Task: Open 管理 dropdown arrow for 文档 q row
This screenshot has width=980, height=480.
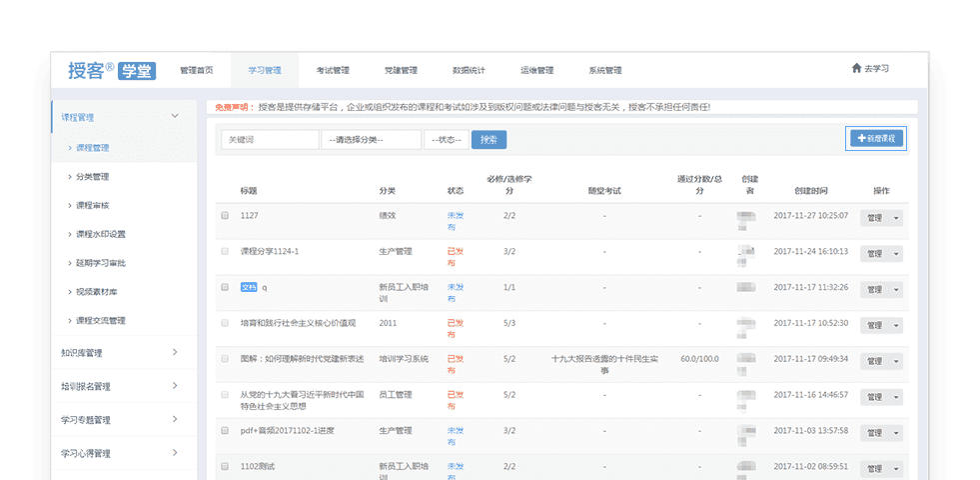Action: (896, 290)
